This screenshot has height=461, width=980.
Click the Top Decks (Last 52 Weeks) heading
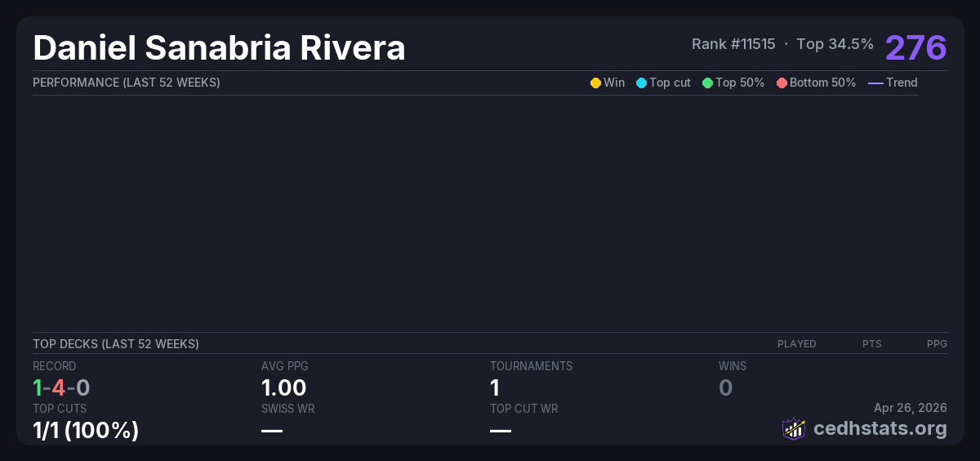[x=116, y=344]
